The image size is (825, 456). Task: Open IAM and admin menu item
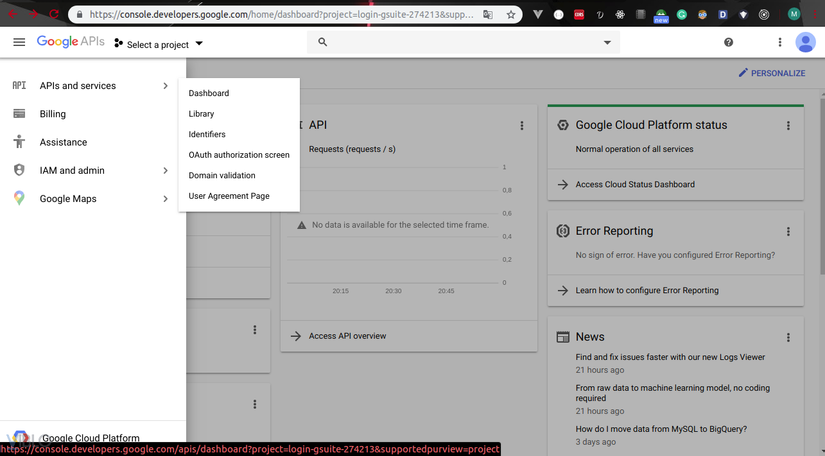tap(72, 170)
